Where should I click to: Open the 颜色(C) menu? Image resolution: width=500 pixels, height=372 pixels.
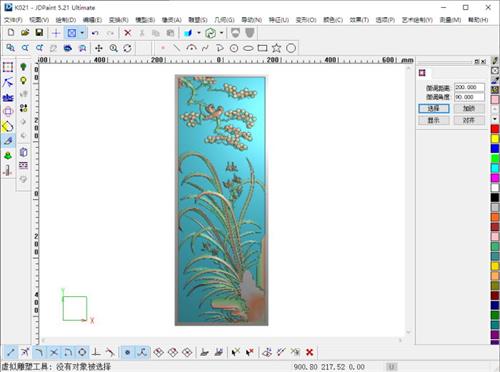click(333, 20)
